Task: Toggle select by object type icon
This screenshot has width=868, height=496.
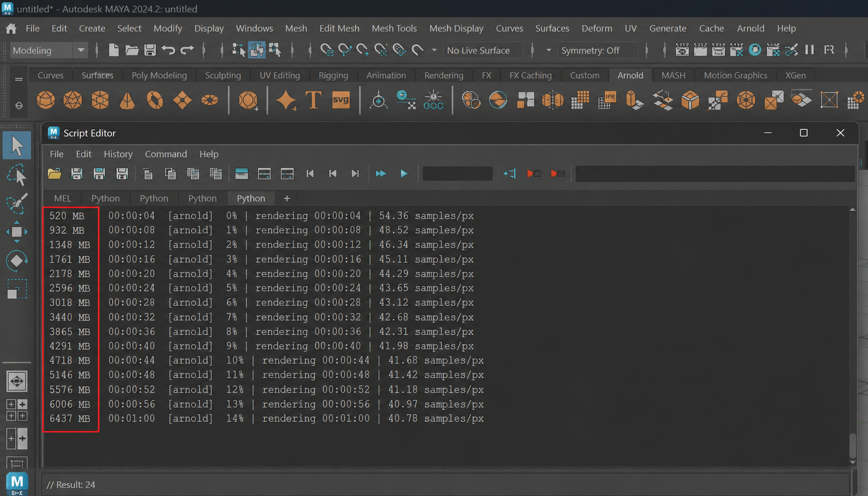Action: (x=257, y=50)
